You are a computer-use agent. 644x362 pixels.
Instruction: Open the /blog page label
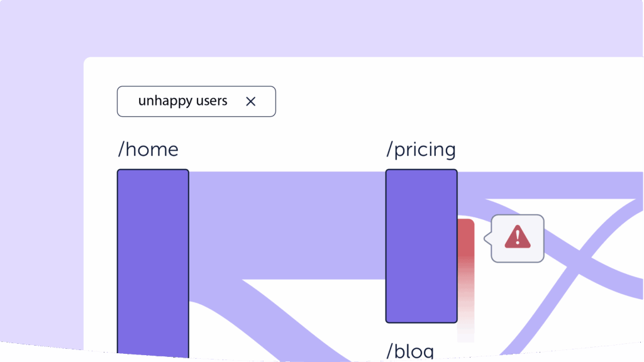point(410,351)
